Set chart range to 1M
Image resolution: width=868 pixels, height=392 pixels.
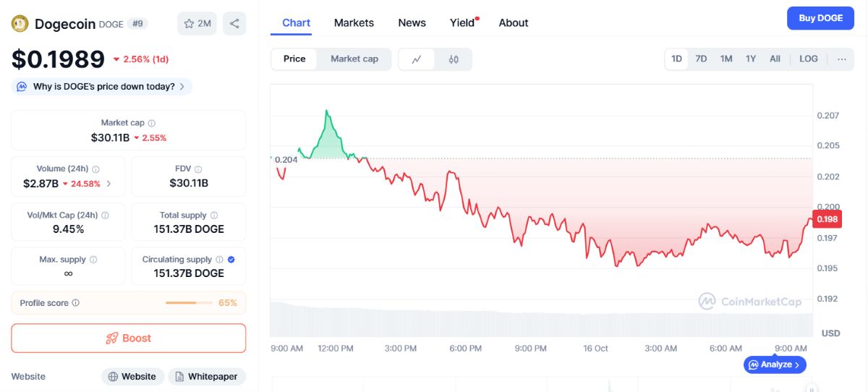click(726, 59)
